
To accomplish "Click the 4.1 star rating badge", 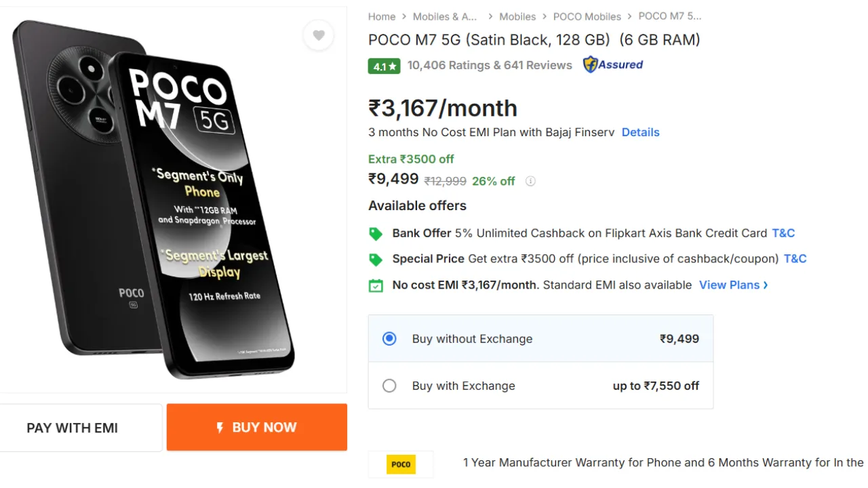I will coord(384,66).
